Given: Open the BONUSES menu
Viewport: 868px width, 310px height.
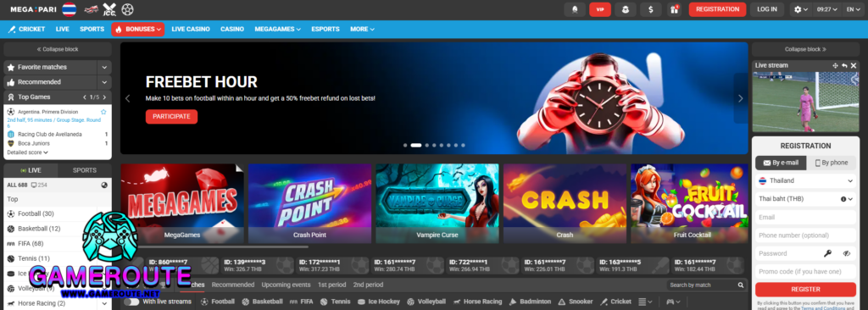Looking at the screenshot, I should (138, 30).
